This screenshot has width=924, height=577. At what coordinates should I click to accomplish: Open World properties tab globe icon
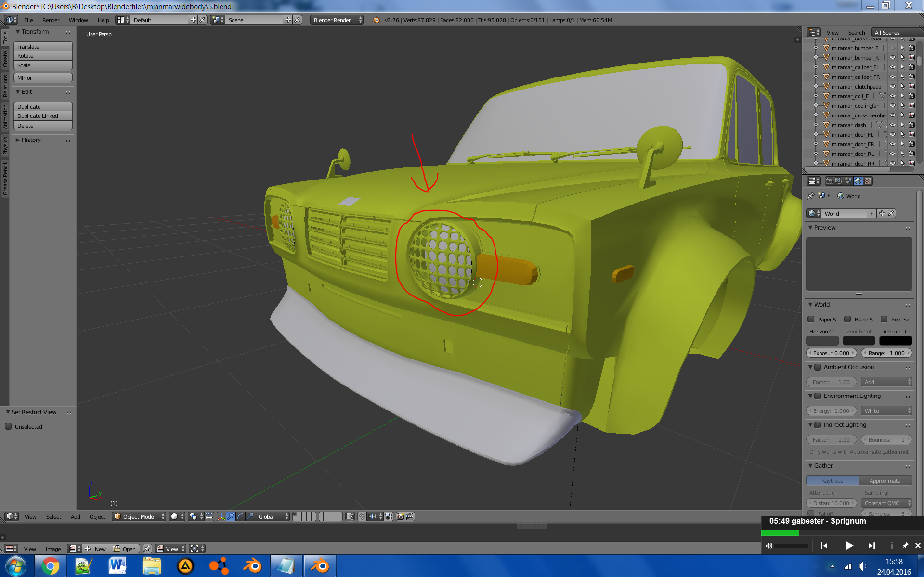pos(858,181)
